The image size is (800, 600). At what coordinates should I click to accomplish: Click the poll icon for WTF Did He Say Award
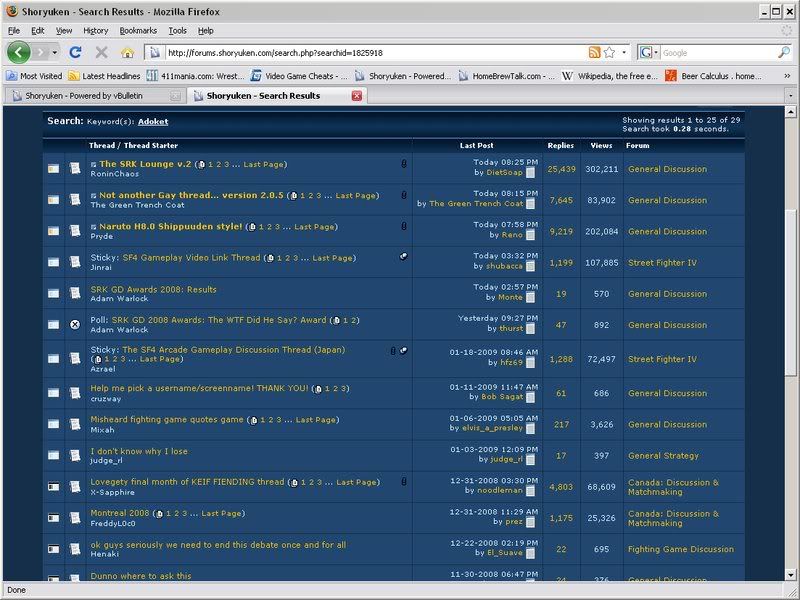pos(75,324)
